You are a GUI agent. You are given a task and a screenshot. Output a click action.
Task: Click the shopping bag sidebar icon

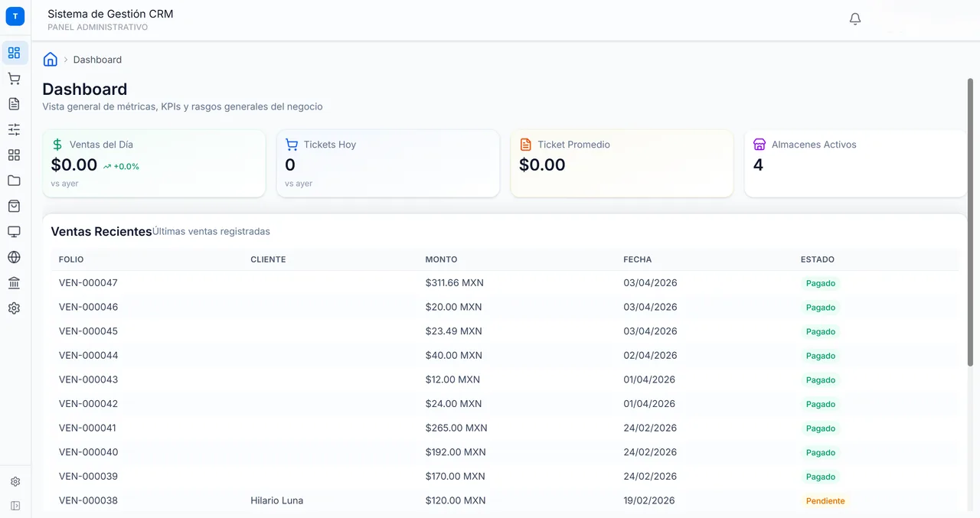pos(14,207)
